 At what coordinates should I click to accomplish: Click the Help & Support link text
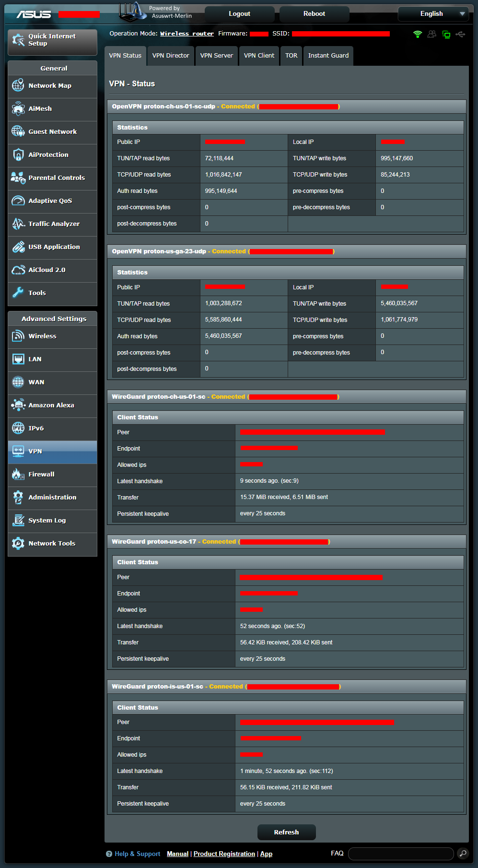(137, 854)
